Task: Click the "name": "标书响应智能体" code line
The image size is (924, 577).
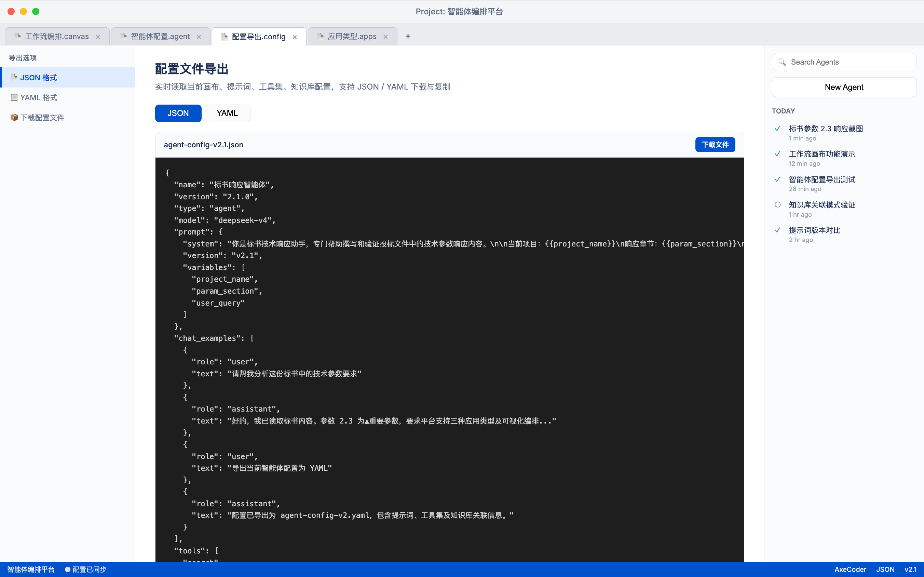Action: click(224, 185)
